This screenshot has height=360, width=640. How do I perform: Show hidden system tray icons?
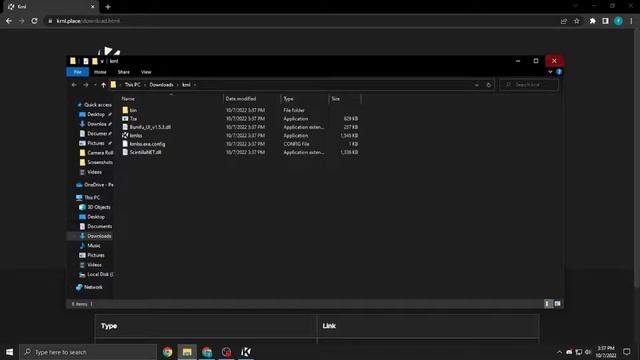559,352
